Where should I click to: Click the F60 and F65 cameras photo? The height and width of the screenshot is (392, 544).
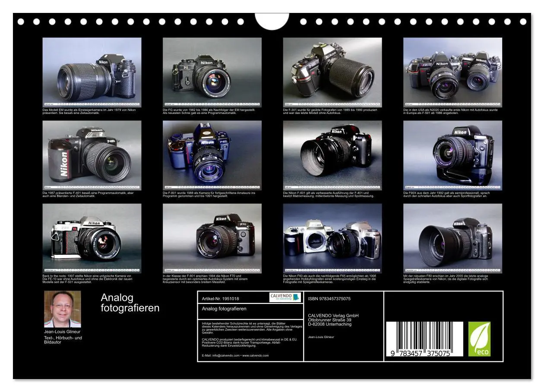332,238
